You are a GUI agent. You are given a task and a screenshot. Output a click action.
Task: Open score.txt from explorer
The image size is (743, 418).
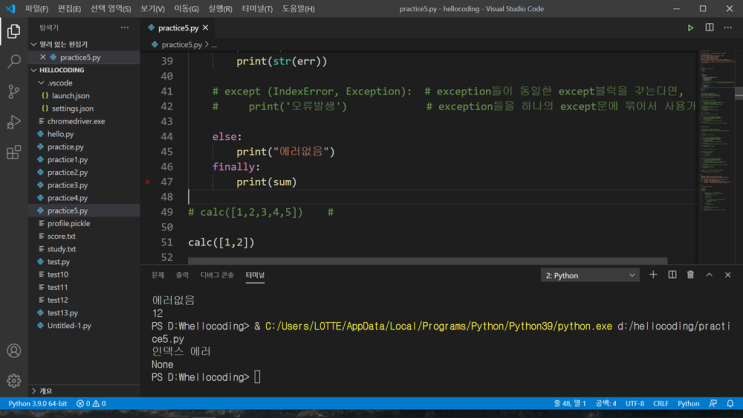[61, 236]
